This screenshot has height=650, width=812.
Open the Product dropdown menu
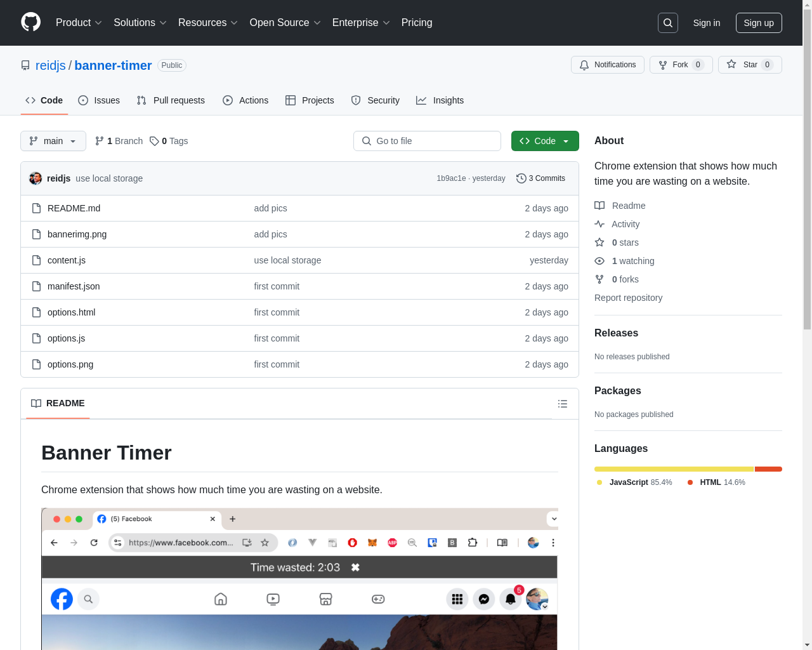[x=79, y=23]
